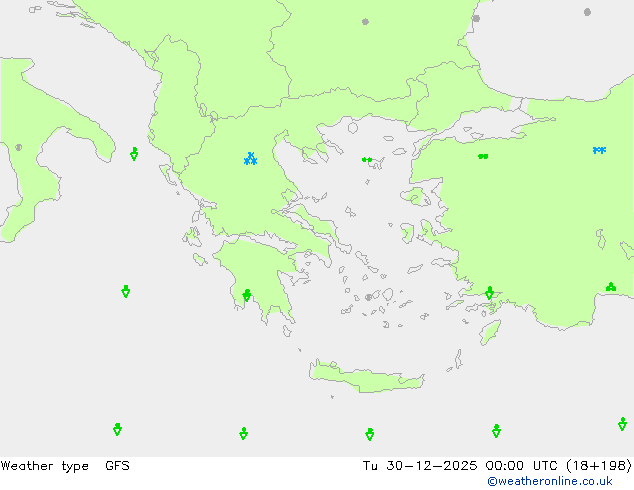The height and width of the screenshot is (490, 634).
Task: Select the grey dot on Bulgaria's Black Sea coast
Action: coord(476,18)
